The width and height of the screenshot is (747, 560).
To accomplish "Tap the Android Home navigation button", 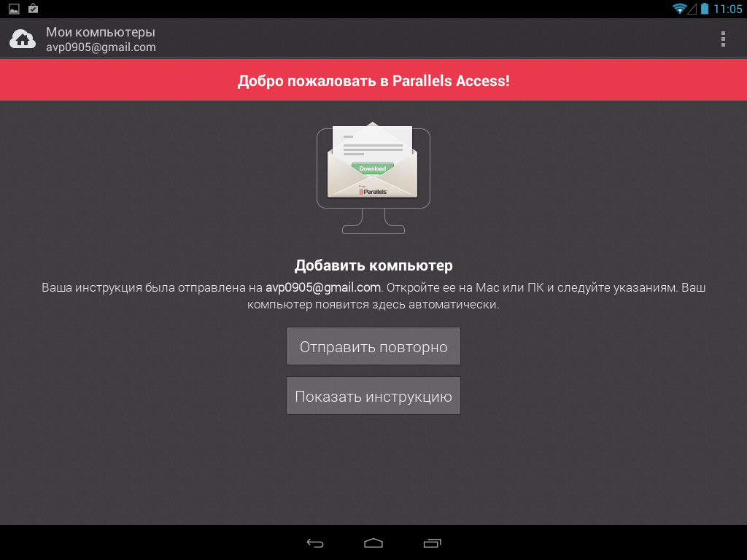I will (373, 542).
